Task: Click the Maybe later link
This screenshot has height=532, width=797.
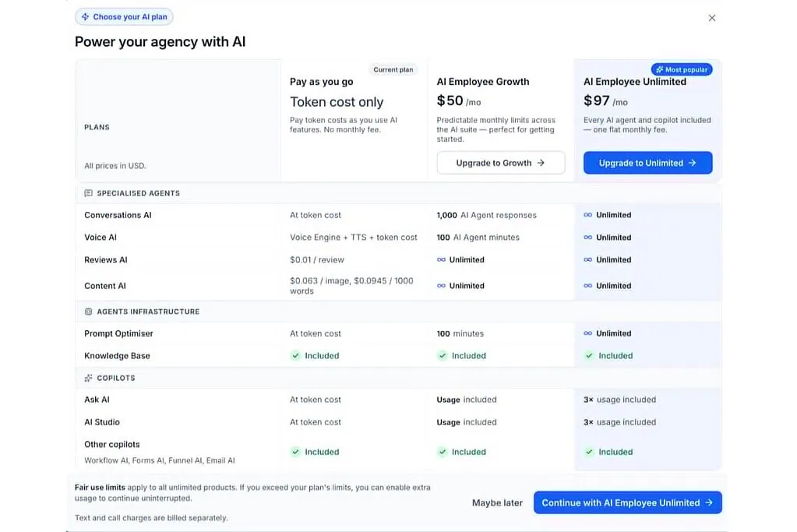Action: (497, 502)
